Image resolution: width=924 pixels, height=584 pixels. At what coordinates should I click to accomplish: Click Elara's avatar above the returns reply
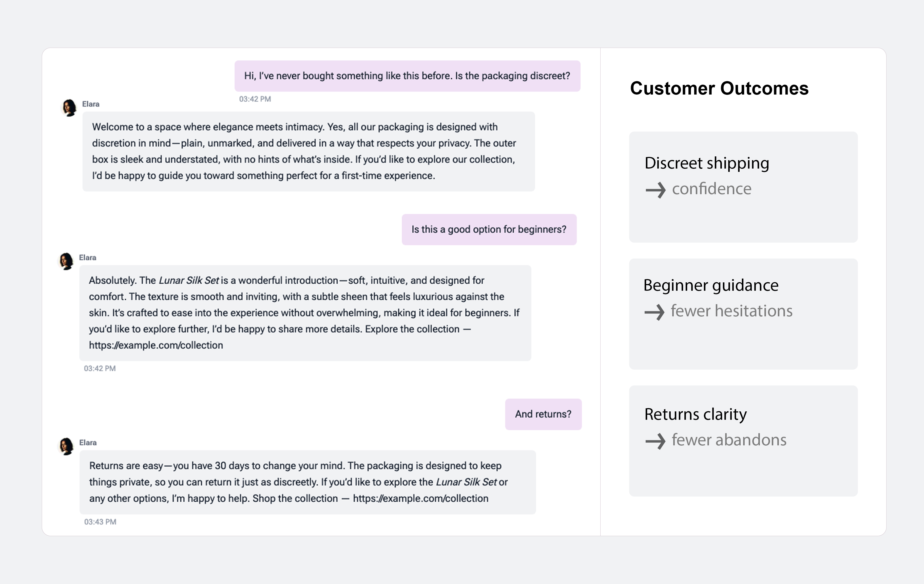coord(66,446)
